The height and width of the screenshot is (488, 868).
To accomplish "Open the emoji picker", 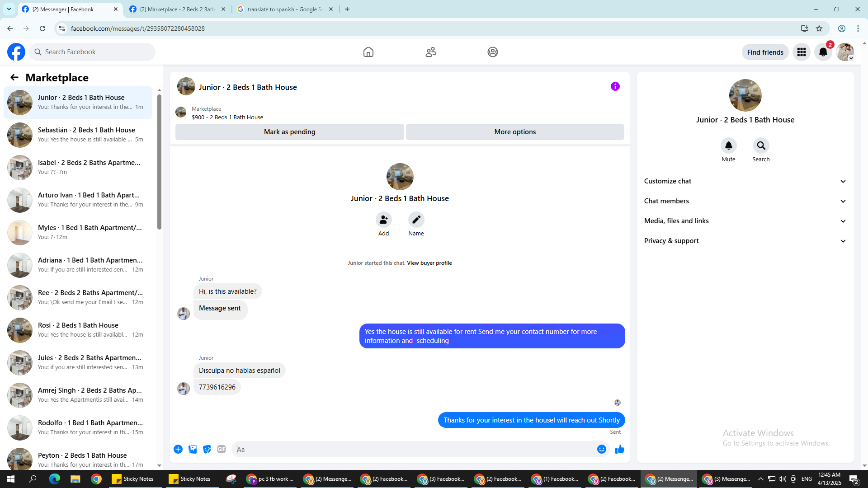I will pyautogui.click(x=602, y=449).
